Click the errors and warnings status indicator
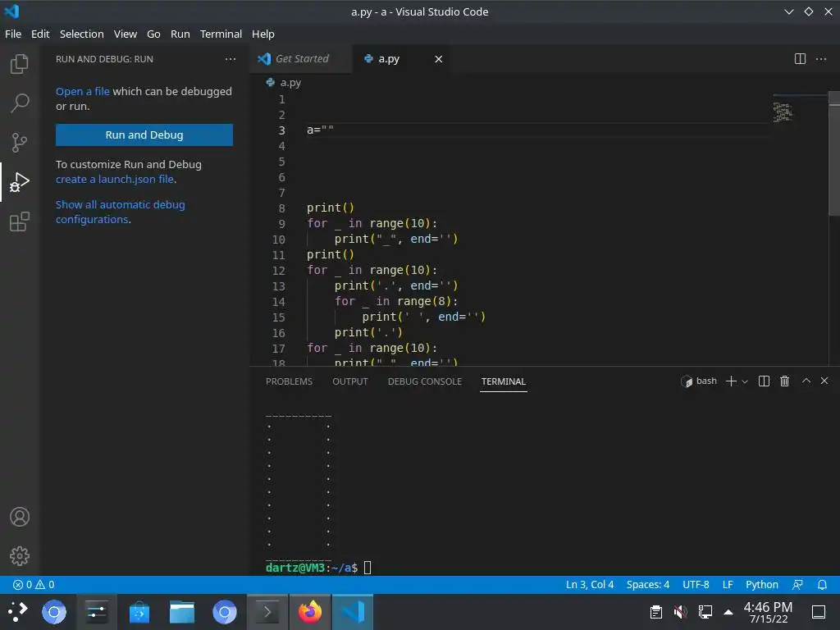Image resolution: width=840 pixels, height=630 pixels. coord(33,584)
